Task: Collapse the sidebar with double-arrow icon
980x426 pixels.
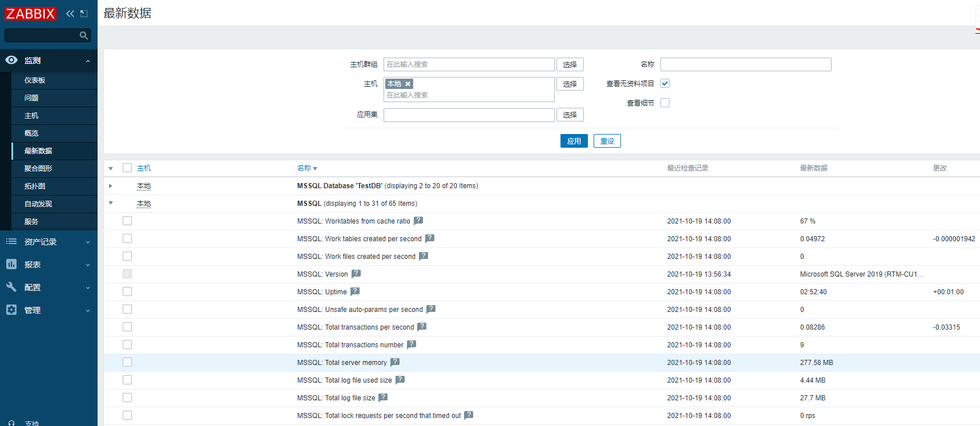Action: tap(70, 14)
